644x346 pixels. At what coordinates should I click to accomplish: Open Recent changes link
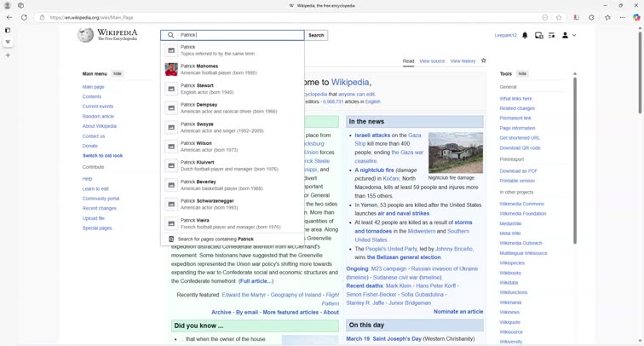click(x=100, y=208)
